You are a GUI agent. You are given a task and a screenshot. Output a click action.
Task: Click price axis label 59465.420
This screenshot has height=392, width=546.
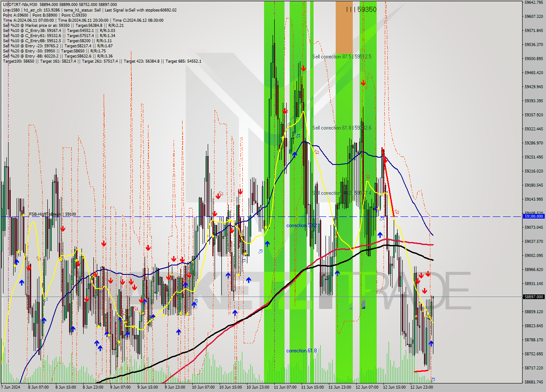click(x=534, y=72)
